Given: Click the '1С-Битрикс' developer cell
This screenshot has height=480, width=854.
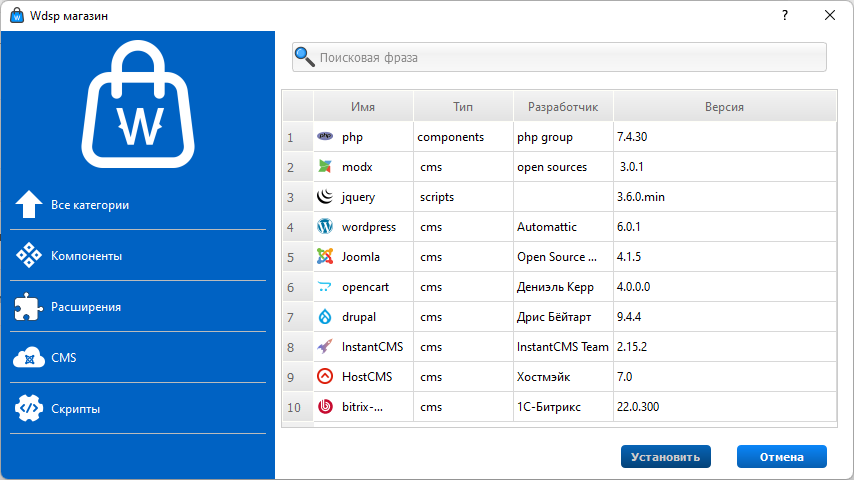Looking at the screenshot, I should click(x=563, y=406).
